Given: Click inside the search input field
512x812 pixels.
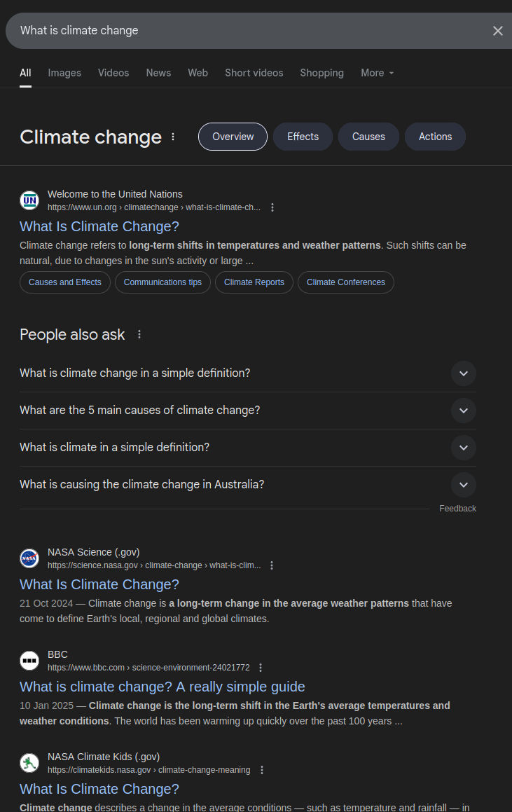Looking at the screenshot, I should pyautogui.click(x=210, y=31).
